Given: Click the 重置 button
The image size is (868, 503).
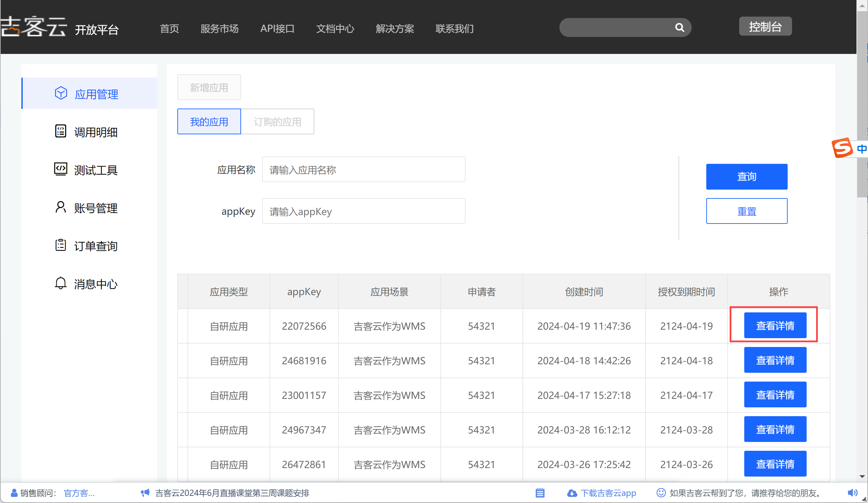Looking at the screenshot, I should coord(746,211).
